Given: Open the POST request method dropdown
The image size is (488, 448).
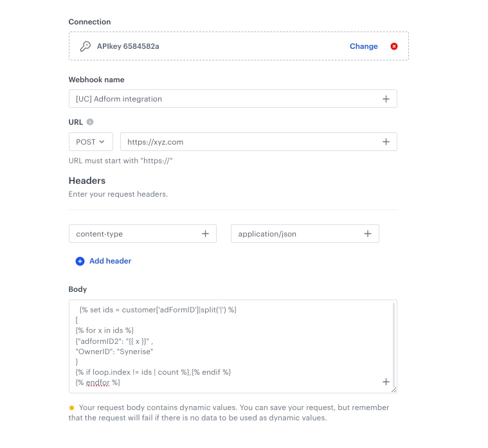Looking at the screenshot, I should click(x=91, y=142).
